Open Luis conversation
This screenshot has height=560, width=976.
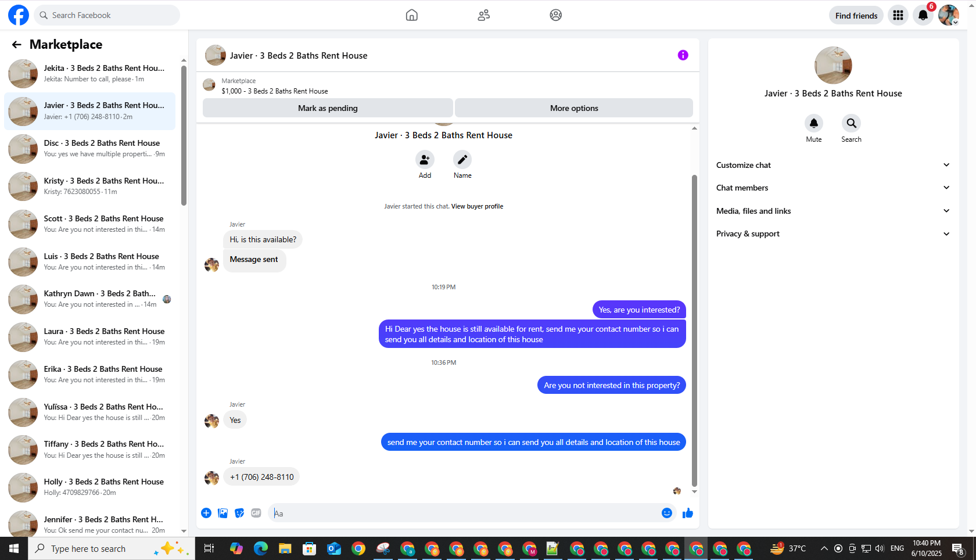89,261
